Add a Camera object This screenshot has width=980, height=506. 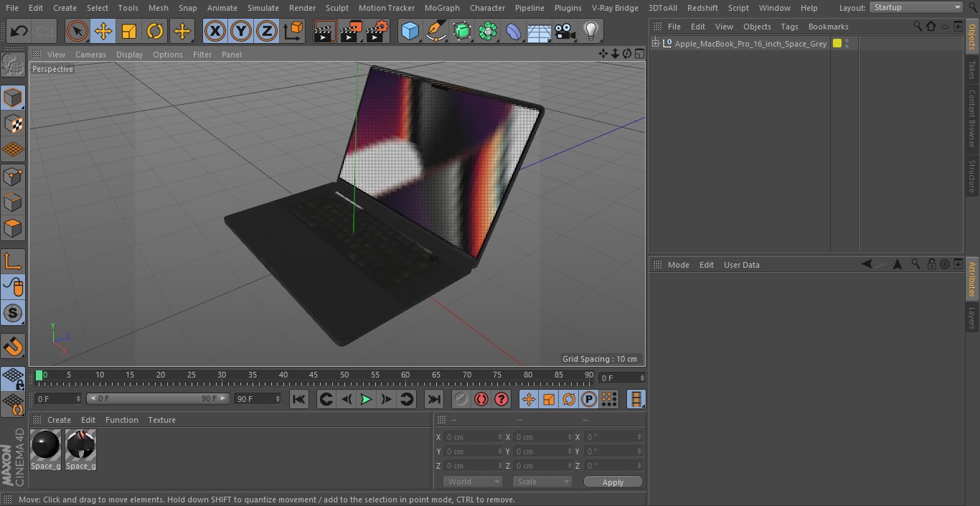click(x=565, y=31)
